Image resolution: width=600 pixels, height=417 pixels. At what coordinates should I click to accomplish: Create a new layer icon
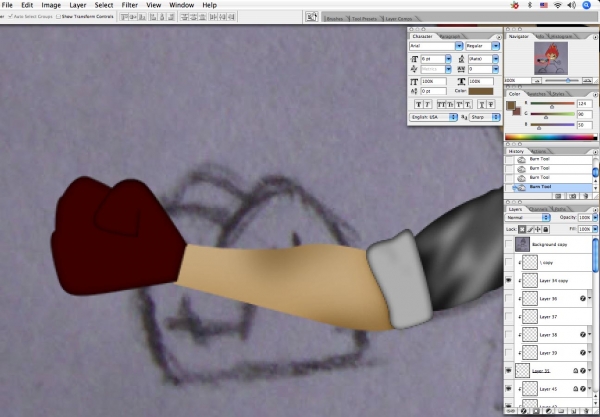(x=574, y=411)
